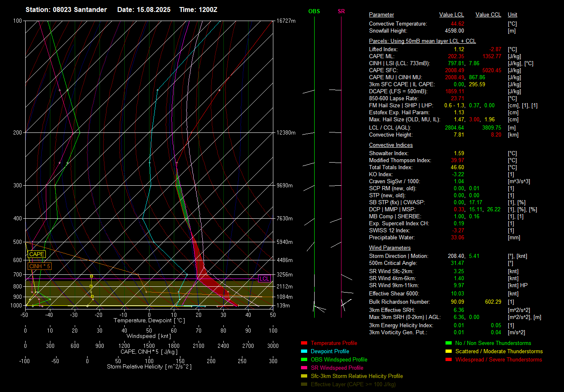Click the Craven SigSvr value 1.04
The image size is (564, 392).
459,182
